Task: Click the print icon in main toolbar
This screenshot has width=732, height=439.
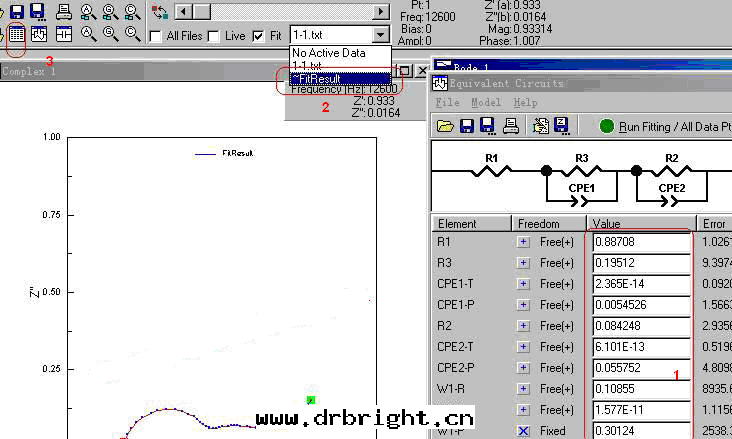Action: (63, 12)
